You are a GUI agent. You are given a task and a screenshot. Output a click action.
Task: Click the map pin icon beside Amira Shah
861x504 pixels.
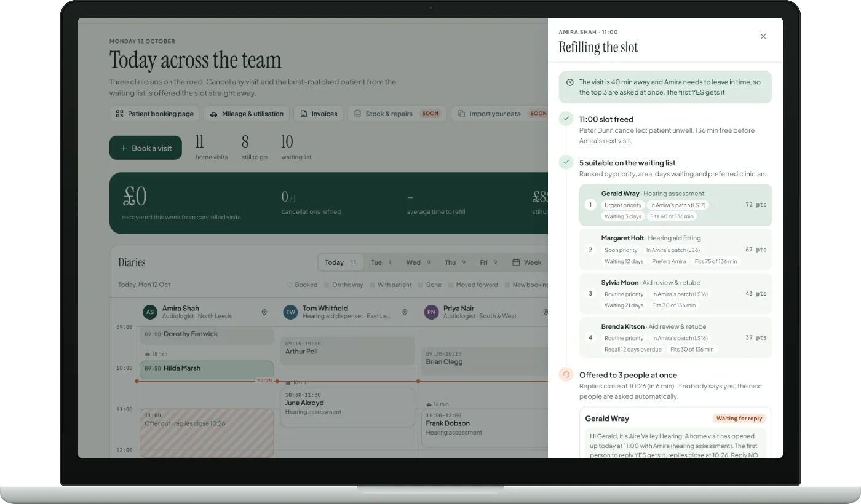point(264,312)
